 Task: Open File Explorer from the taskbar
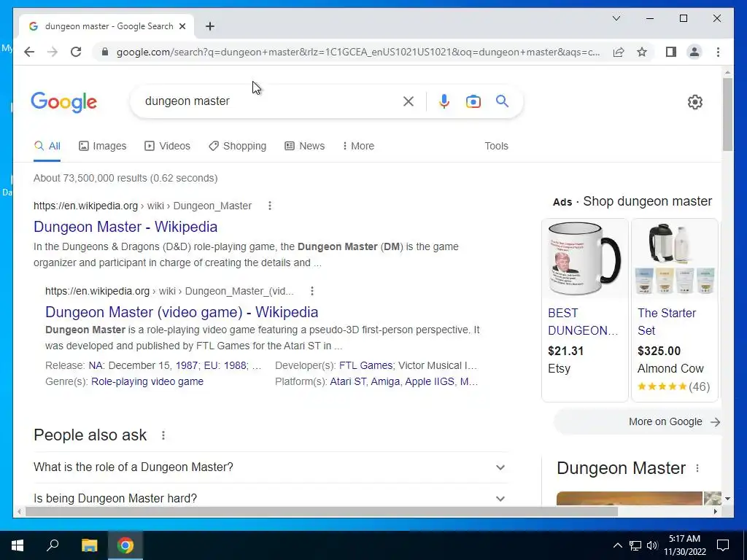coord(89,545)
